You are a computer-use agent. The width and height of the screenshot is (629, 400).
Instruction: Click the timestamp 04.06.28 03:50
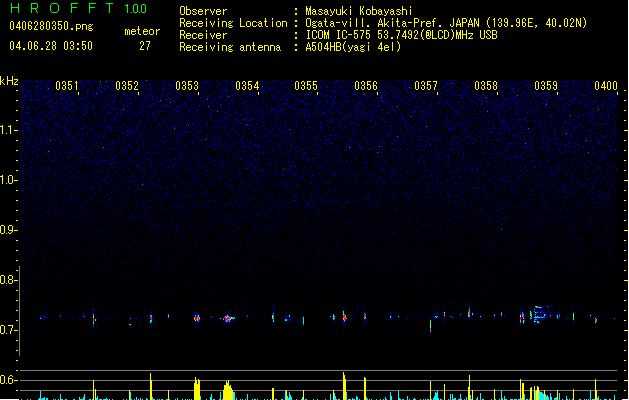(x=51, y=46)
